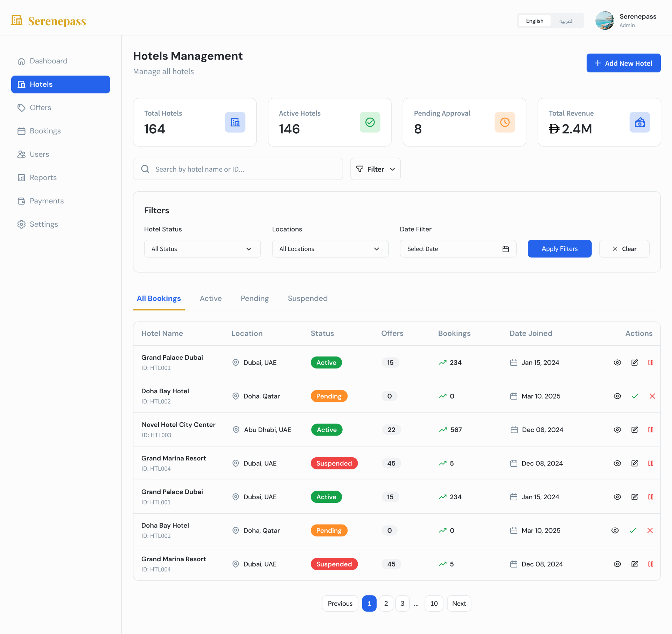
Task: Switch to the All Bookings tab
Action: click(x=159, y=298)
